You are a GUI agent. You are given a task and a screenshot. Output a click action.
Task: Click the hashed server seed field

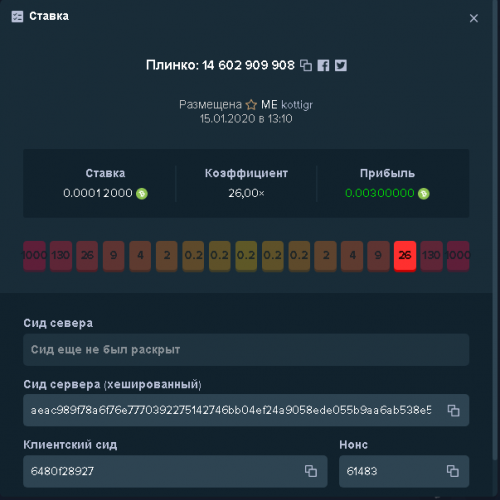tap(246, 410)
